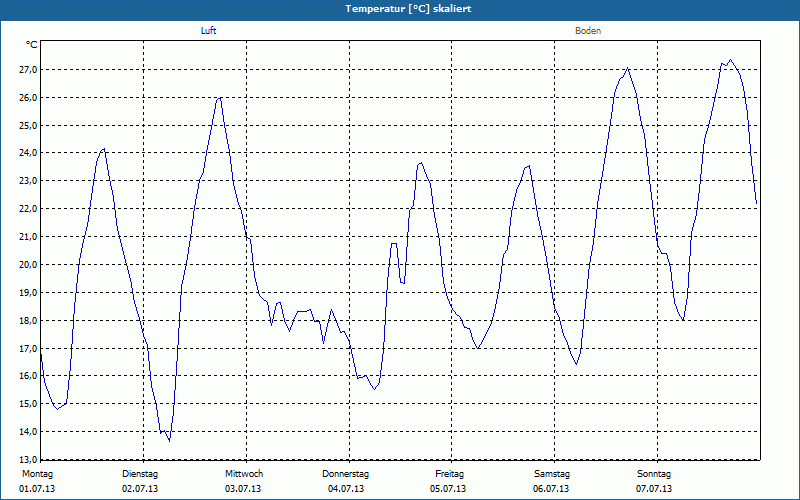The image size is (800, 500).
Task: Click the 'Mittwoch' day label
Action: click(244, 474)
